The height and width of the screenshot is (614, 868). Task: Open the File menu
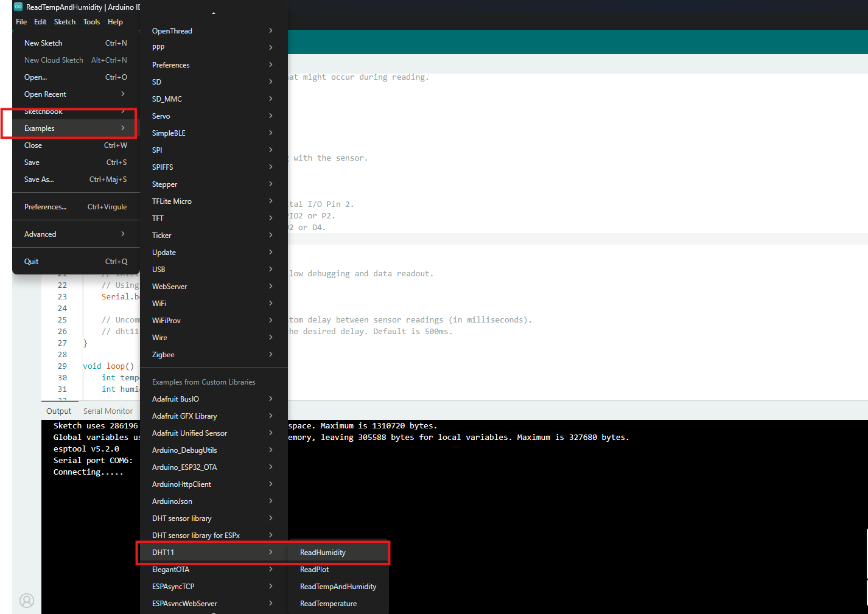click(x=21, y=22)
